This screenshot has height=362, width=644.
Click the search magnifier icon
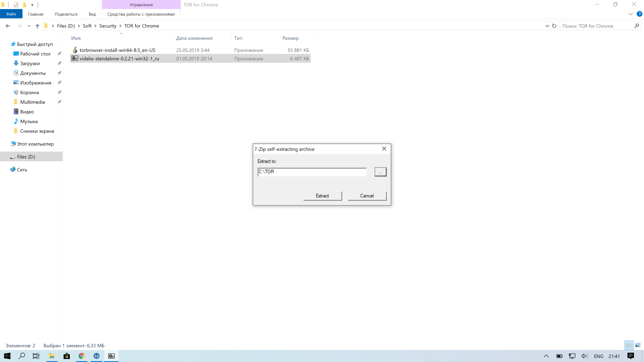point(637,26)
